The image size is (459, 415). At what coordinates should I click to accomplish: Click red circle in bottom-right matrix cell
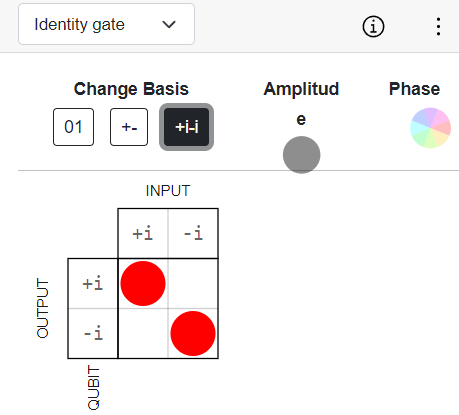click(193, 333)
